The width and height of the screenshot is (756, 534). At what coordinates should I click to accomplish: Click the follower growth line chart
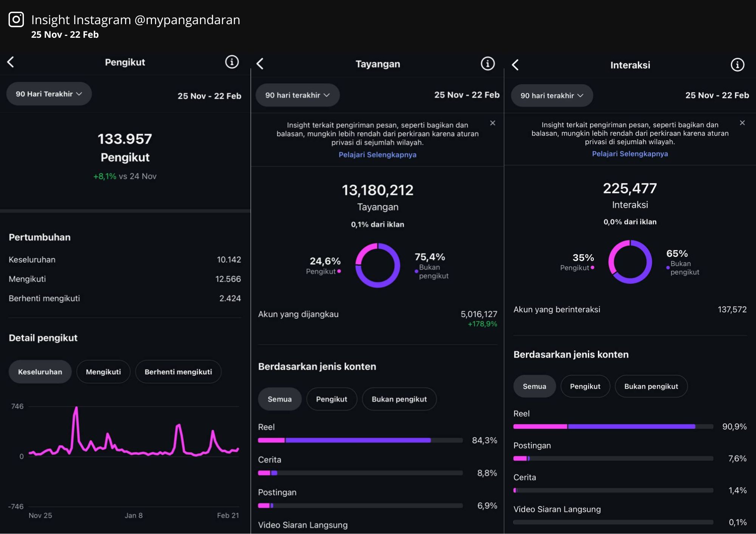[x=134, y=432]
